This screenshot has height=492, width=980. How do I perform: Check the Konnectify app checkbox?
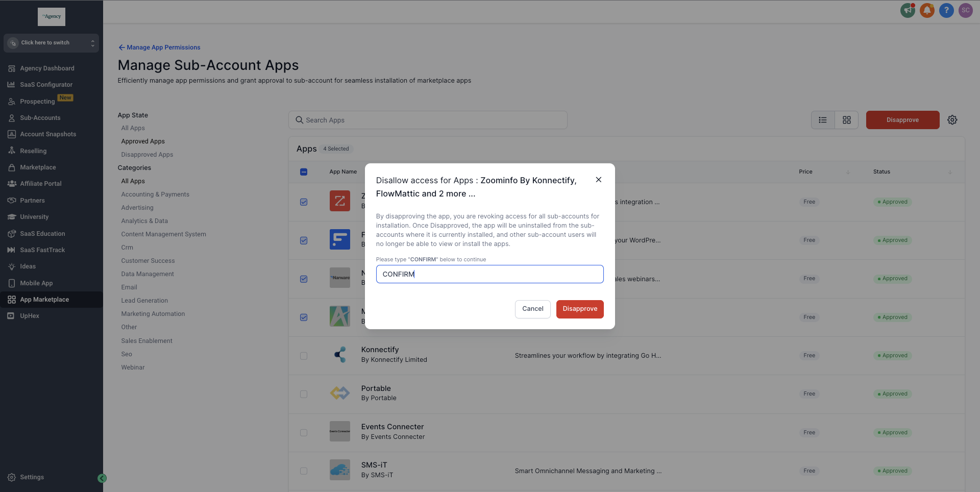tap(304, 356)
